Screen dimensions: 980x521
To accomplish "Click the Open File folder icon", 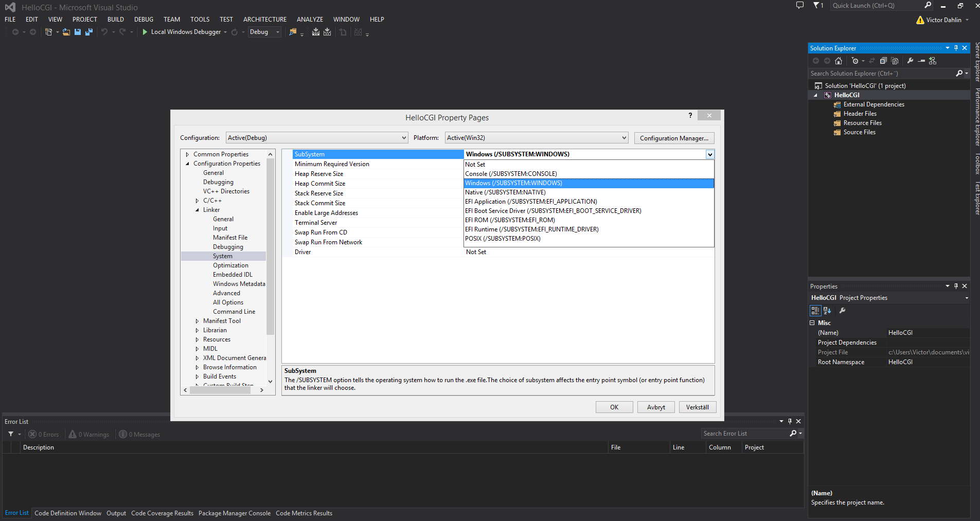I will (66, 32).
